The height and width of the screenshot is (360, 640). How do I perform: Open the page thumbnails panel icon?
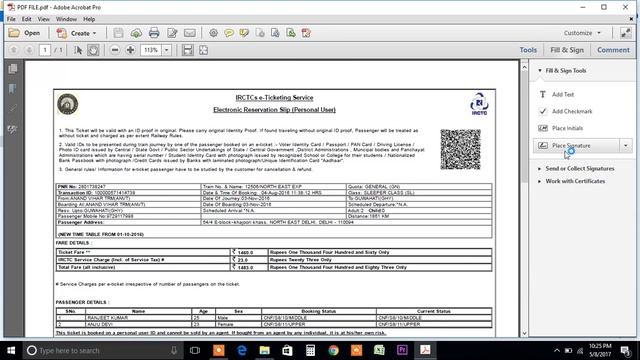pyautogui.click(x=13, y=69)
